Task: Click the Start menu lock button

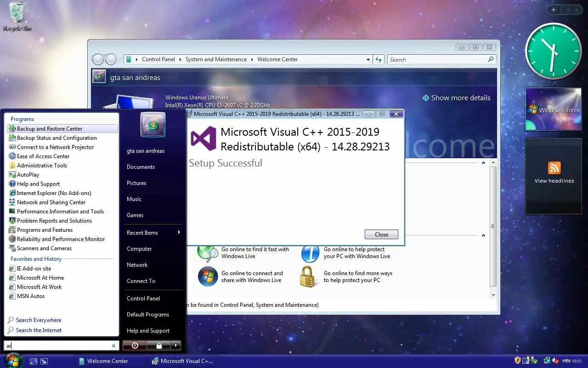Action: click(x=159, y=345)
